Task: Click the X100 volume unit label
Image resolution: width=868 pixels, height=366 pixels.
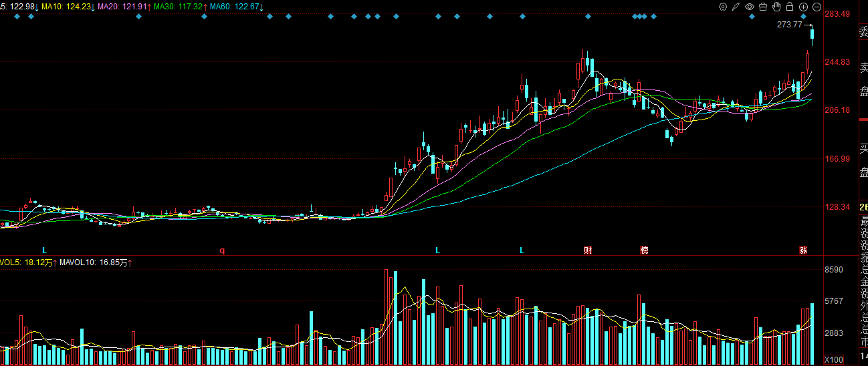Action: coord(833,360)
